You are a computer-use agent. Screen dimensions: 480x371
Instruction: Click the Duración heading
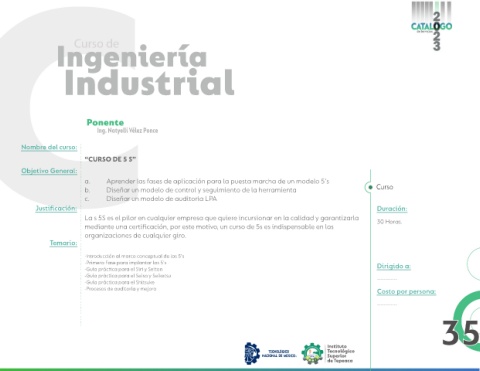[392, 209]
